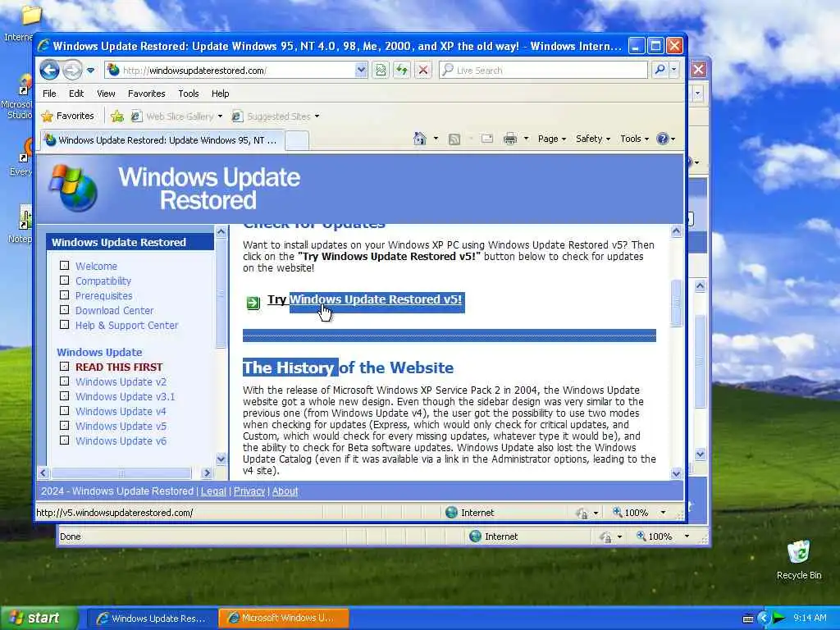Click the green arrow system tray icon

point(779,619)
